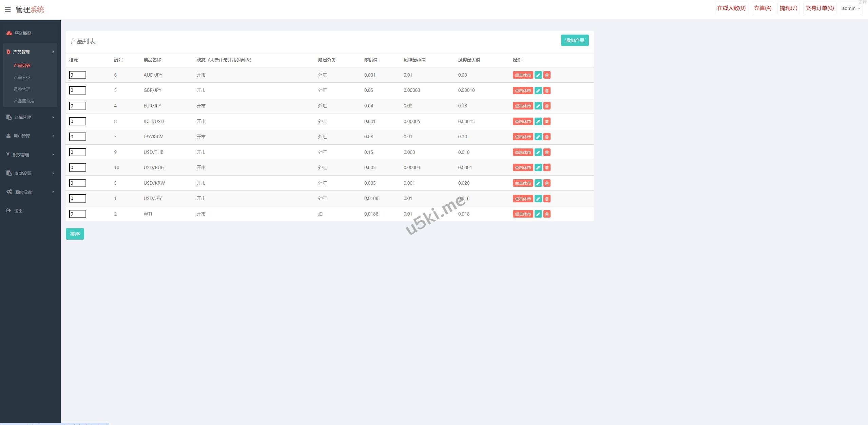The height and width of the screenshot is (425, 868).
Task: Open the admin user dropdown
Action: pyautogui.click(x=851, y=8)
